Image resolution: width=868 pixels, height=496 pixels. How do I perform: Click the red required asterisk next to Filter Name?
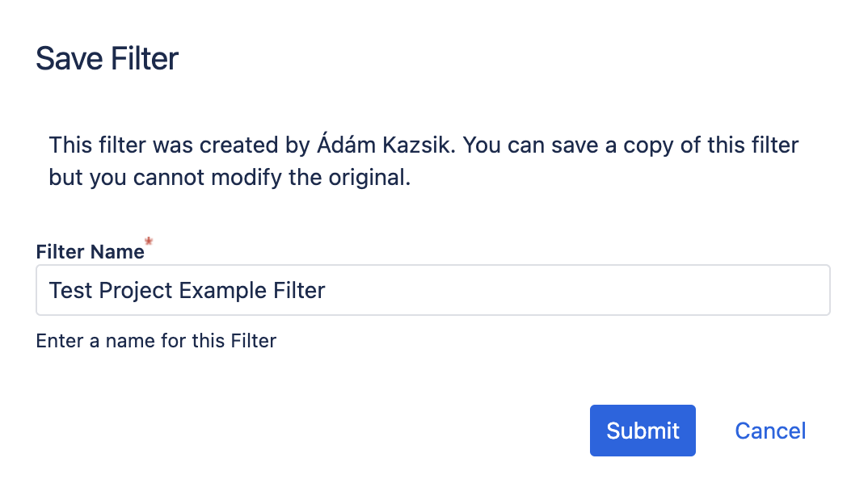click(x=147, y=242)
